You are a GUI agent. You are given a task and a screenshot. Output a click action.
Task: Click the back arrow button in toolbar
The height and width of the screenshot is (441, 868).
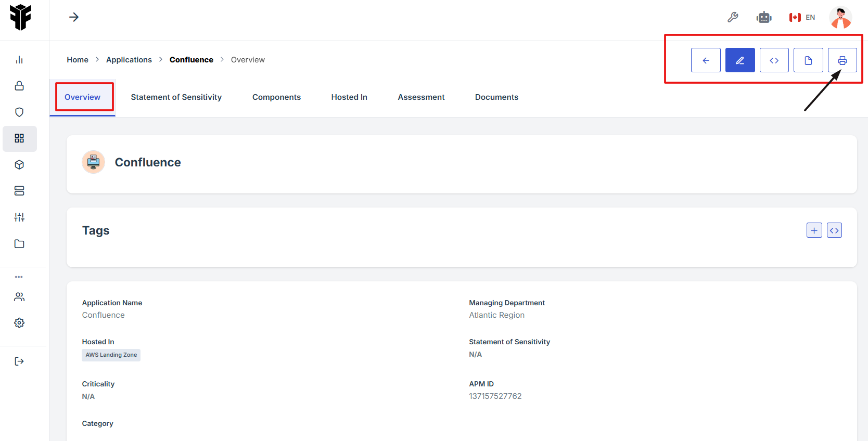tap(706, 60)
